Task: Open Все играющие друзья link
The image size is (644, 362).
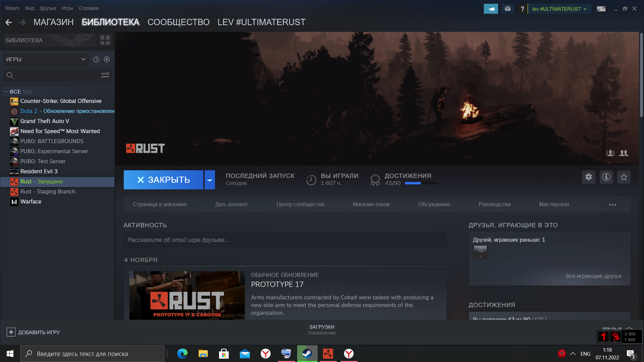Action: click(593, 276)
